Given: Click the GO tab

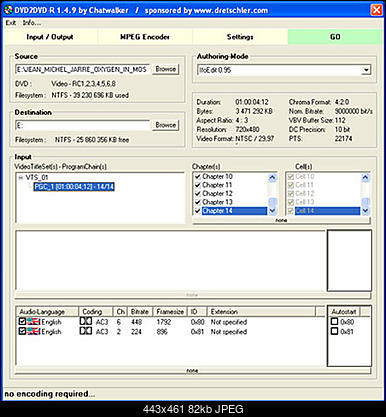Looking at the screenshot, I should (x=335, y=37).
